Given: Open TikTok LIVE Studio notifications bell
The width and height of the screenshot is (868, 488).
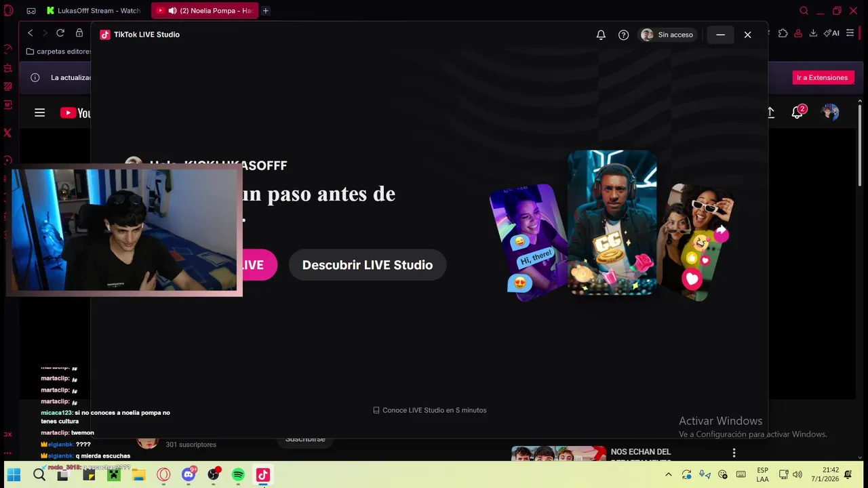Looking at the screenshot, I should tap(601, 35).
